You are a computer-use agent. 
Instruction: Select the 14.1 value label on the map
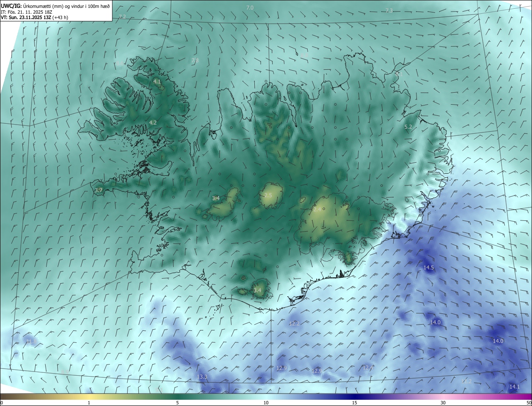pyautogui.click(x=515, y=386)
